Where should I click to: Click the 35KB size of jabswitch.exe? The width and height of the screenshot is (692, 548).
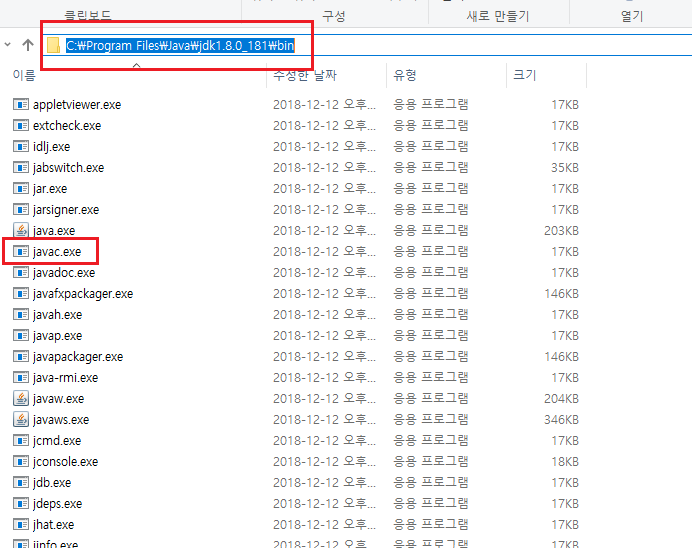[564, 168]
